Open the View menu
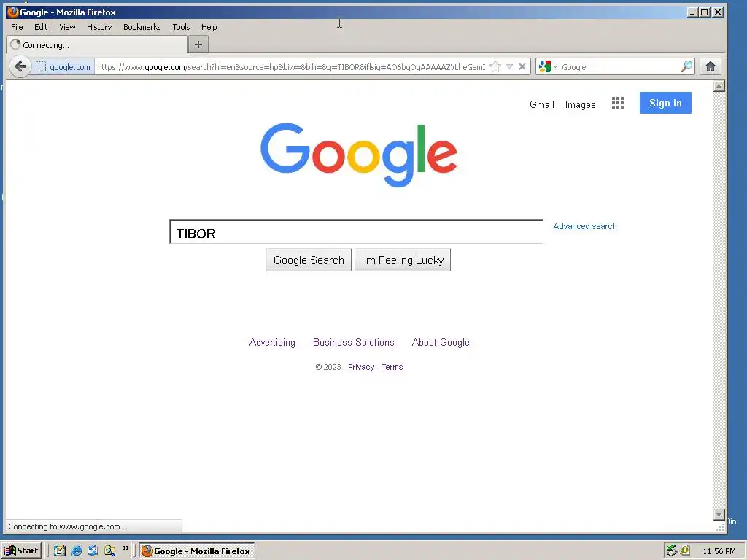Viewport: 747px width, 560px height. 67,27
